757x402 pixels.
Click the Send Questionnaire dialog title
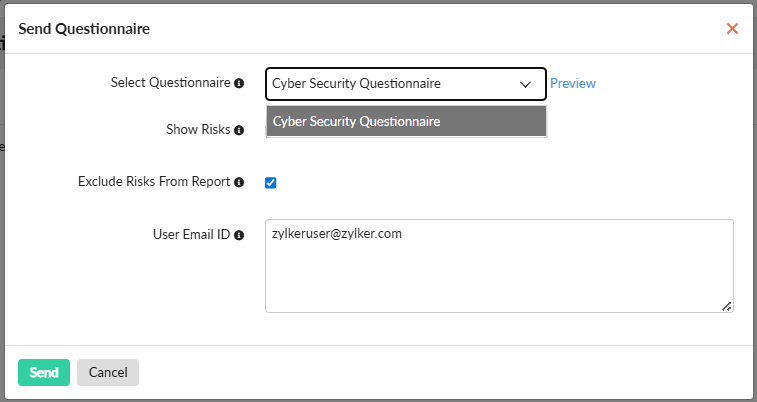point(84,29)
